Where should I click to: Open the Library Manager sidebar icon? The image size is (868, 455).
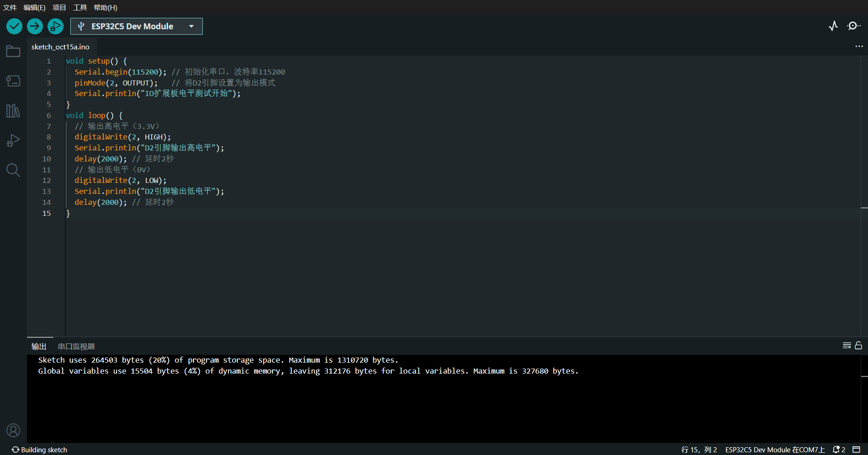click(x=13, y=111)
